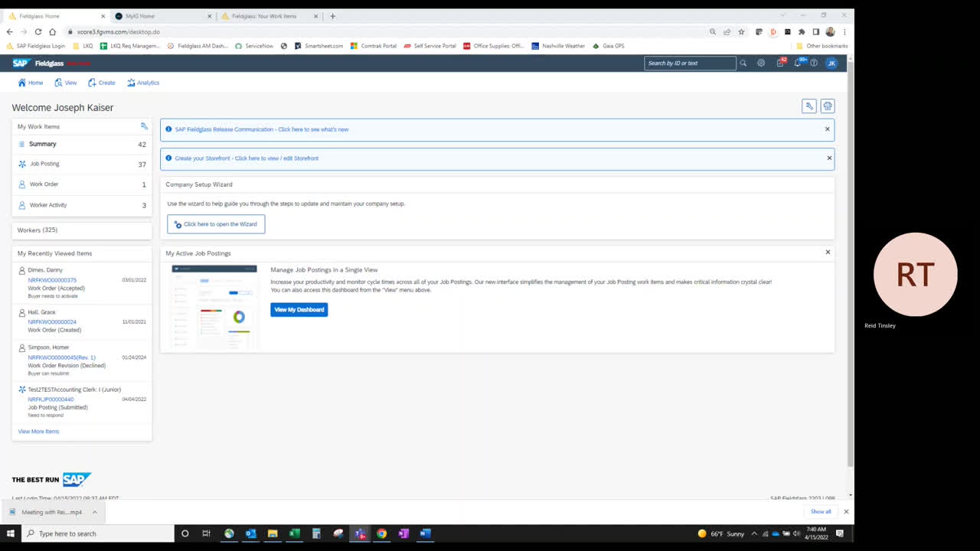
Task: Click the print icon near Welcome heading
Action: [x=828, y=106]
